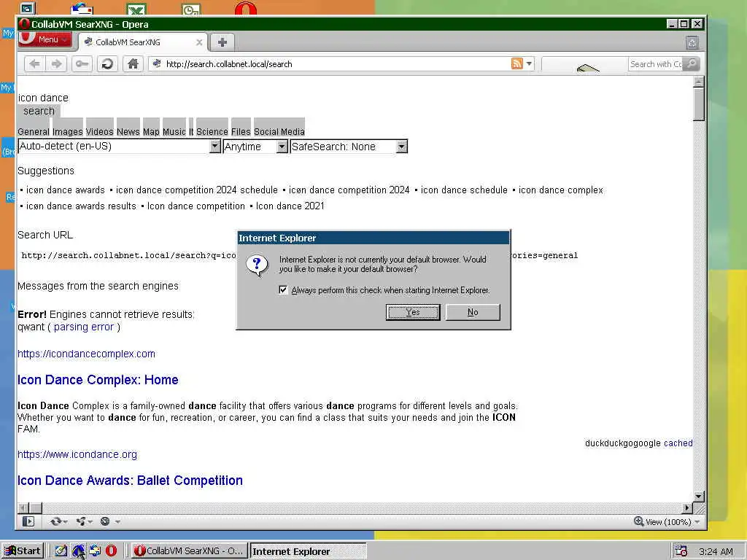Click the site favicon in the address bar
This screenshot has width=747, height=560.
pyautogui.click(x=157, y=63)
